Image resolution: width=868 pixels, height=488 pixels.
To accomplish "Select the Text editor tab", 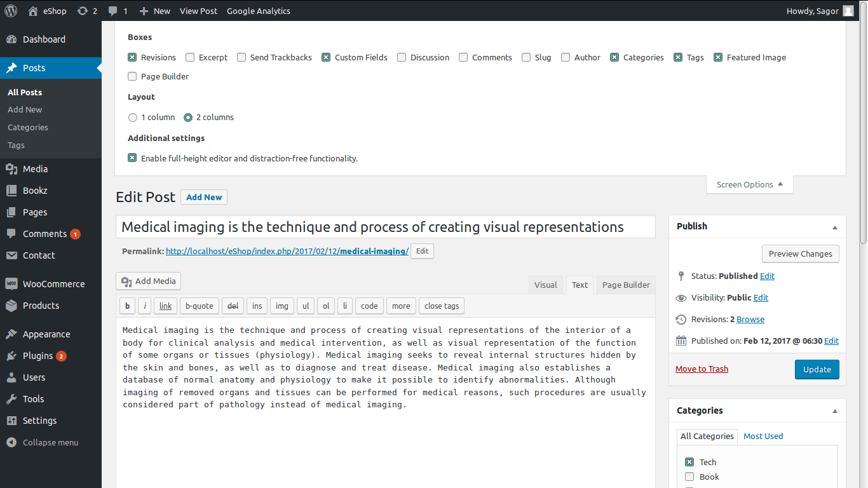I will 580,285.
